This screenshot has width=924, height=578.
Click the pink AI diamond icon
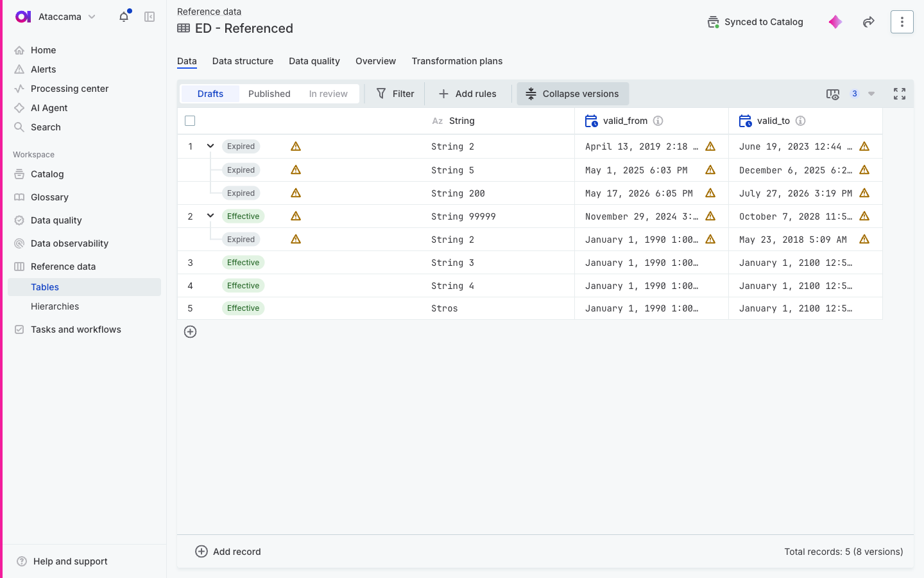click(x=835, y=22)
